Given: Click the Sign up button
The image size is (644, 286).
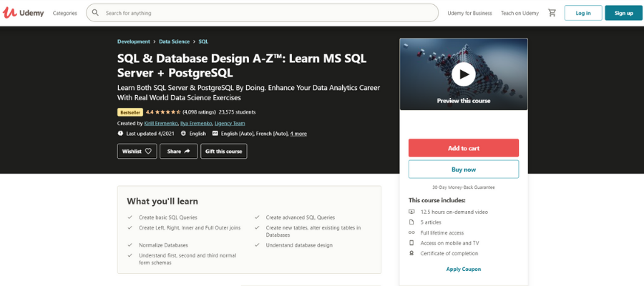Looking at the screenshot, I should pos(623,13).
